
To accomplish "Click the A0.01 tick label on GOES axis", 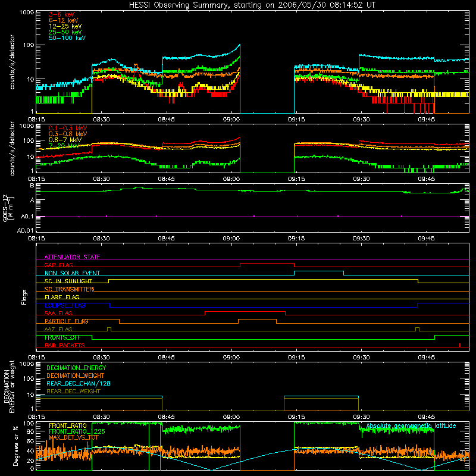I will point(26,230).
